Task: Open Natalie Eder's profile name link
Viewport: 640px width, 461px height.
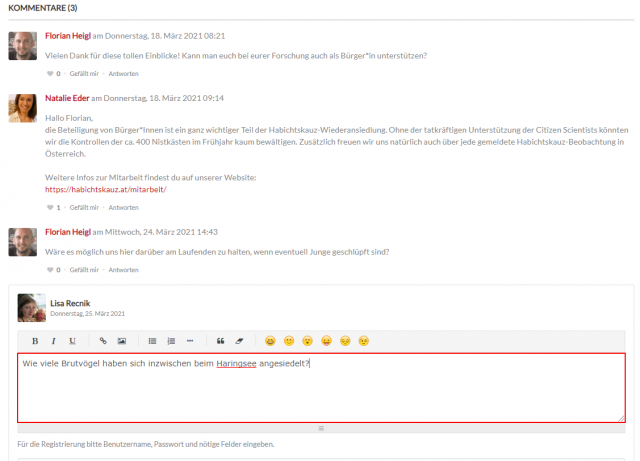Action: [67, 98]
